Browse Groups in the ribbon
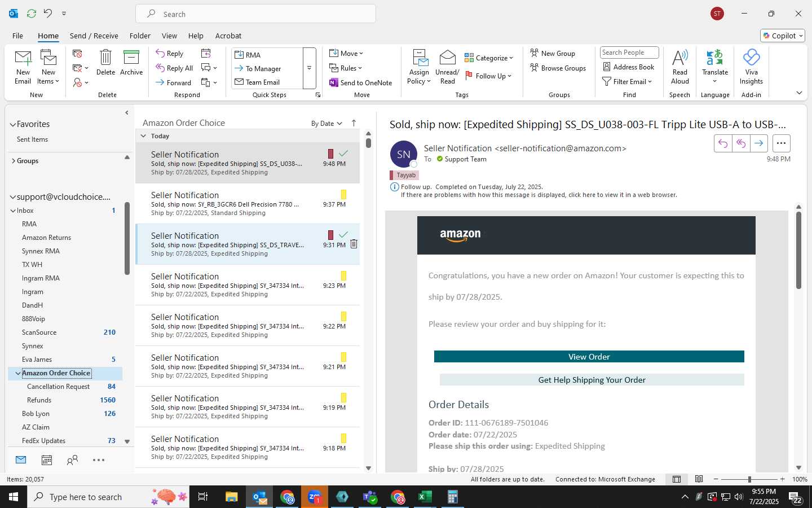The height and width of the screenshot is (508, 812). coord(558,68)
